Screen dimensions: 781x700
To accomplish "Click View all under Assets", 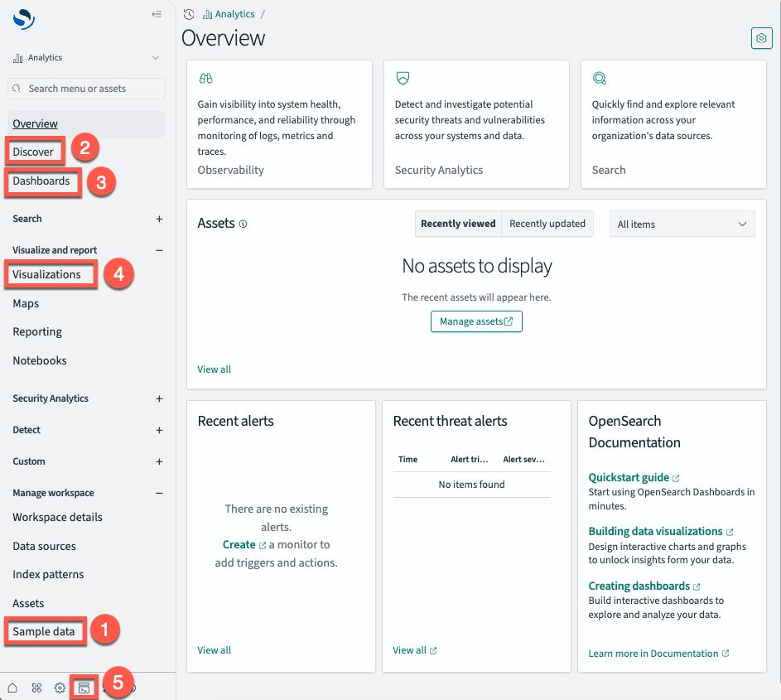I will point(215,369).
